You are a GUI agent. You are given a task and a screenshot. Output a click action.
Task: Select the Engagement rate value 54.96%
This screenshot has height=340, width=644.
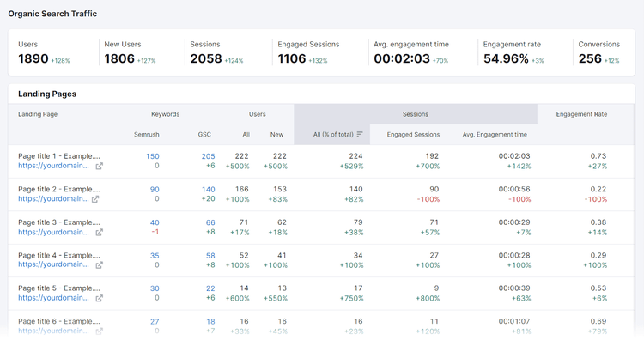tap(506, 58)
